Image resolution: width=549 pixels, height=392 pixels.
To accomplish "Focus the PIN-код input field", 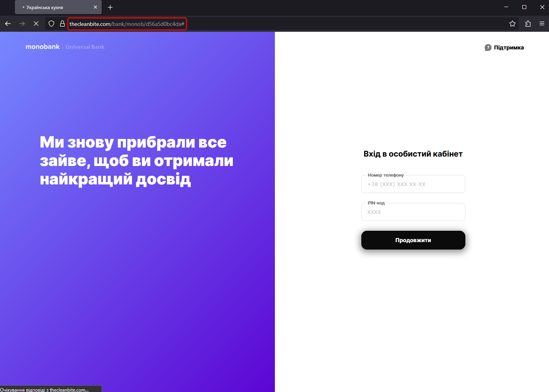I will pos(413,212).
